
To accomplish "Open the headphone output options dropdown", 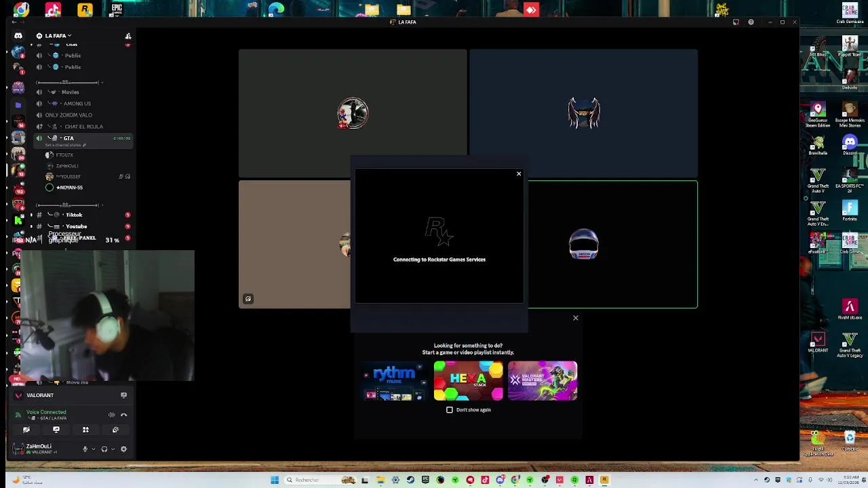I will pos(113,449).
